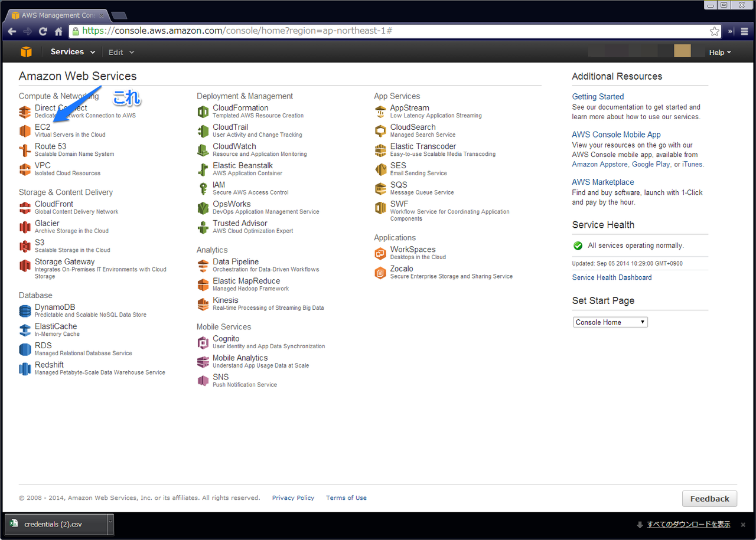Click the VPC service icon
Screen dimensions: 756x540
[25, 169]
